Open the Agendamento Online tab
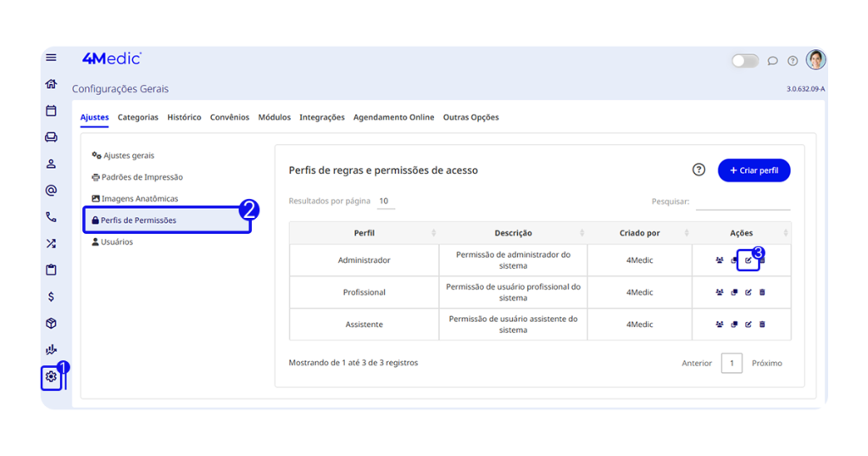868x456 pixels. click(x=393, y=118)
